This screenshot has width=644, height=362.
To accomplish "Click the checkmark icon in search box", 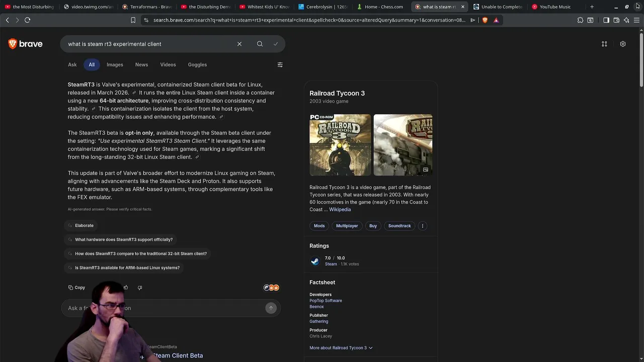I will pos(276,44).
